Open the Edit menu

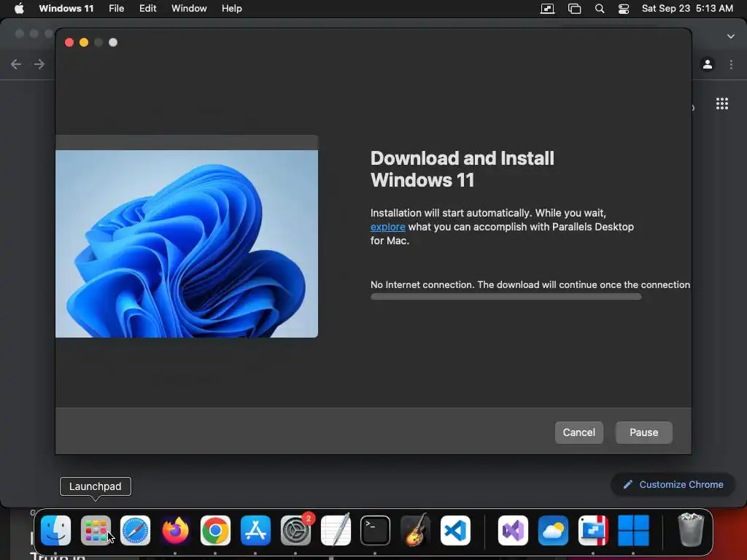147,8
